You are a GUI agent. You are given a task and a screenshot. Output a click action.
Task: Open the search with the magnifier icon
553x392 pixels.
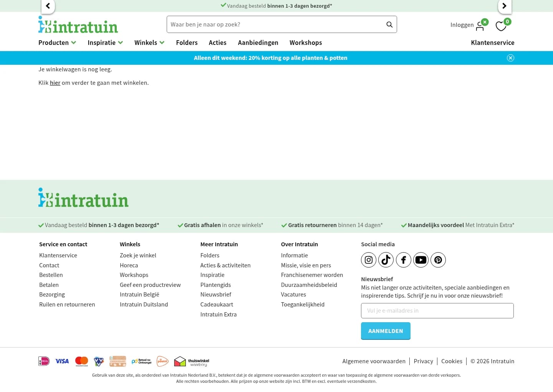[389, 24]
